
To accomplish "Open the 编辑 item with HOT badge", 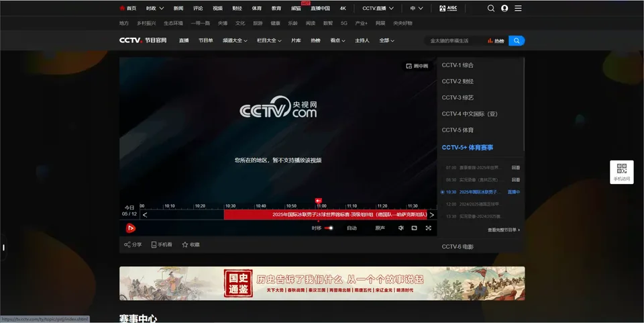I will click(x=296, y=8).
